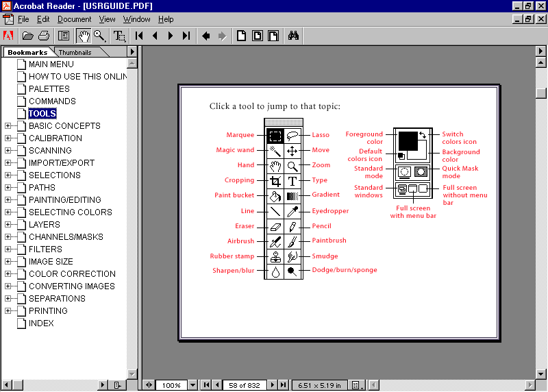
Task: Open the Edit menu
Action: point(43,19)
